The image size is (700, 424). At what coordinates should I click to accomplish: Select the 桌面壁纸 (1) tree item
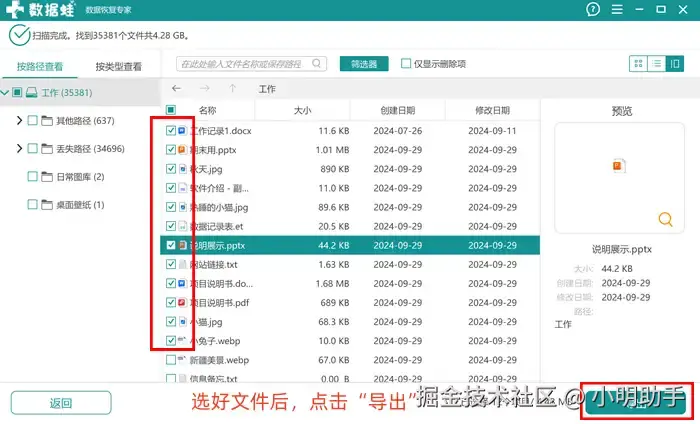pyautogui.click(x=80, y=205)
